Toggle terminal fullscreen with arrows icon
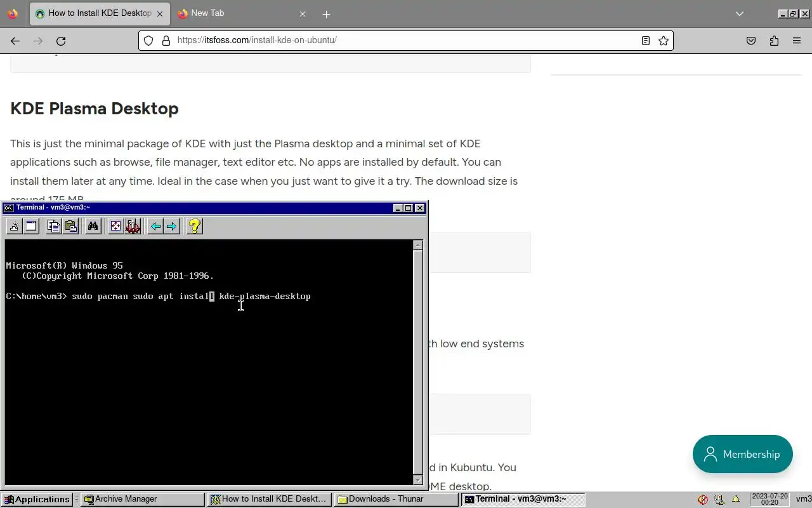This screenshot has height=508, width=812. [115, 226]
